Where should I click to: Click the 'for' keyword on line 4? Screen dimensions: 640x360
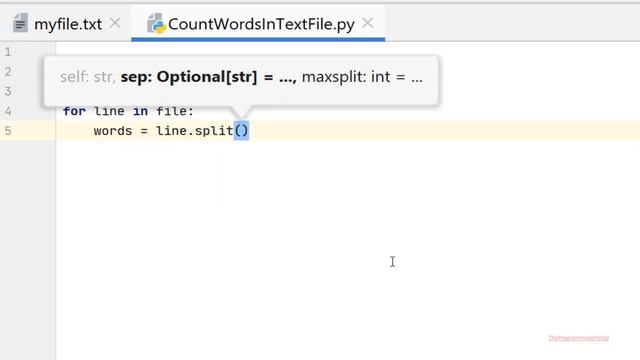point(74,111)
